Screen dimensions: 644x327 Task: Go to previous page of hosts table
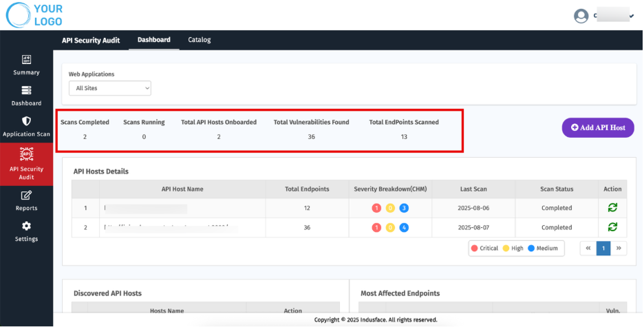588,248
